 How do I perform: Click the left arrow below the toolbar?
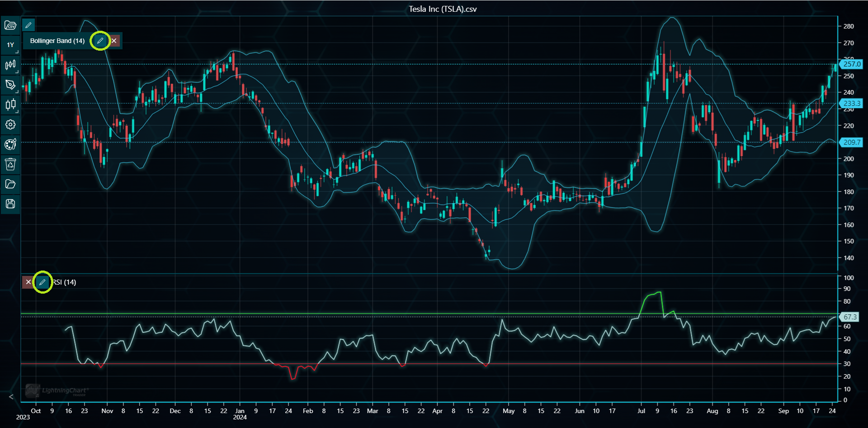click(x=11, y=397)
